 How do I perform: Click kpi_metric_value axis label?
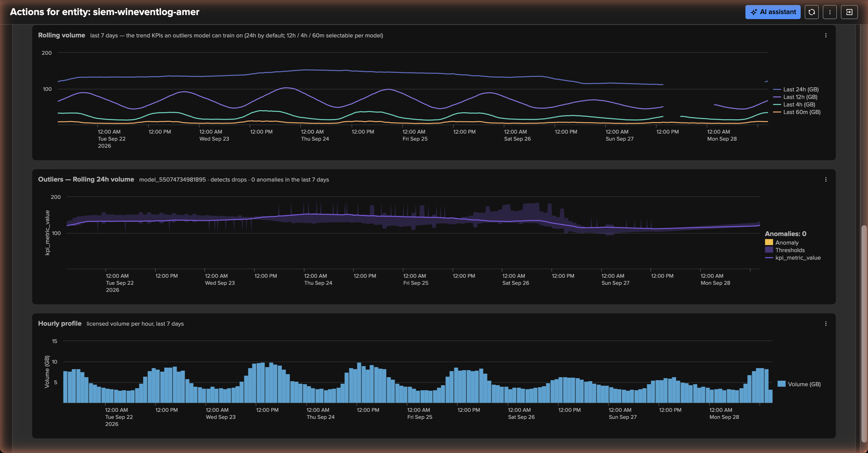(47, 233)
